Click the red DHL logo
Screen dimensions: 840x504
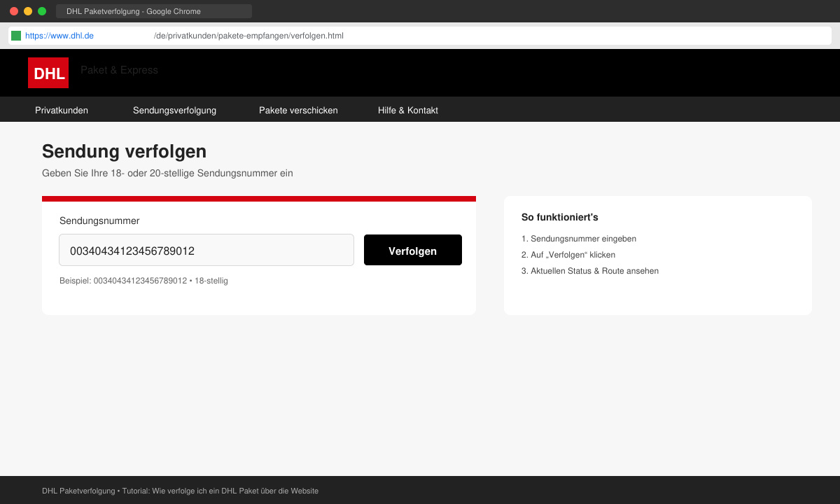tap(48, 73)
